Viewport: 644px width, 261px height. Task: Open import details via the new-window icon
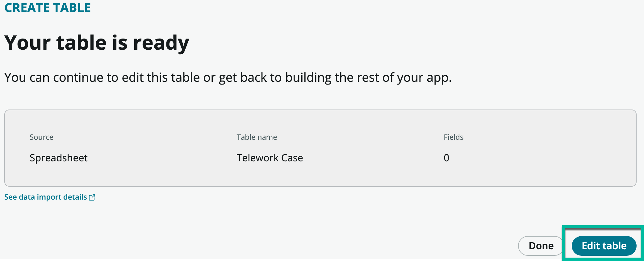[92, 197]
